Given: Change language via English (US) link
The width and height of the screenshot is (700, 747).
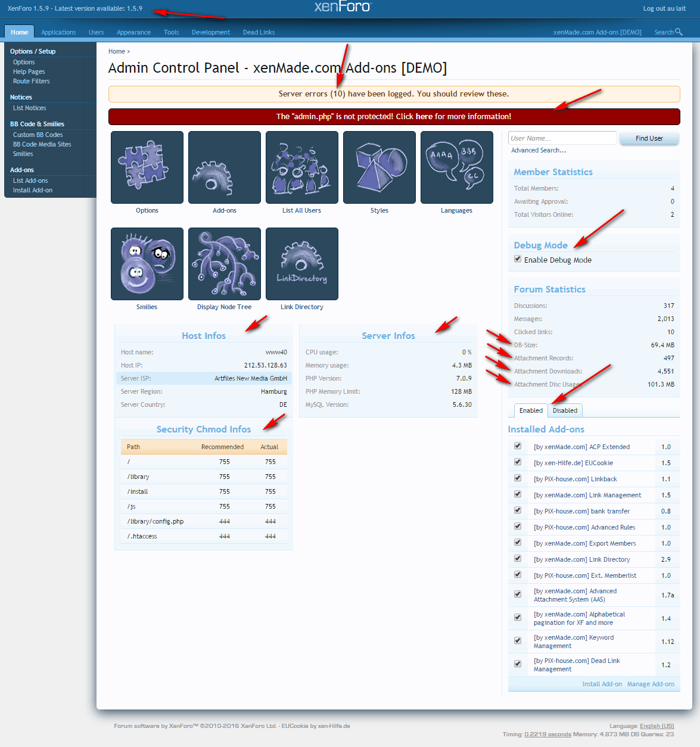Looking at the screenshot, I should pos(657,726).
